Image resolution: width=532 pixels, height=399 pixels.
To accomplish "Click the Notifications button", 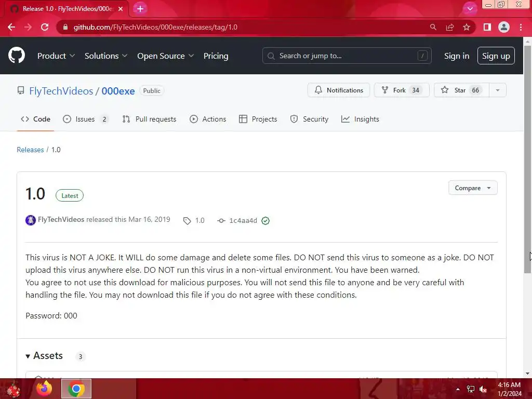I will (x=339, y=90).
